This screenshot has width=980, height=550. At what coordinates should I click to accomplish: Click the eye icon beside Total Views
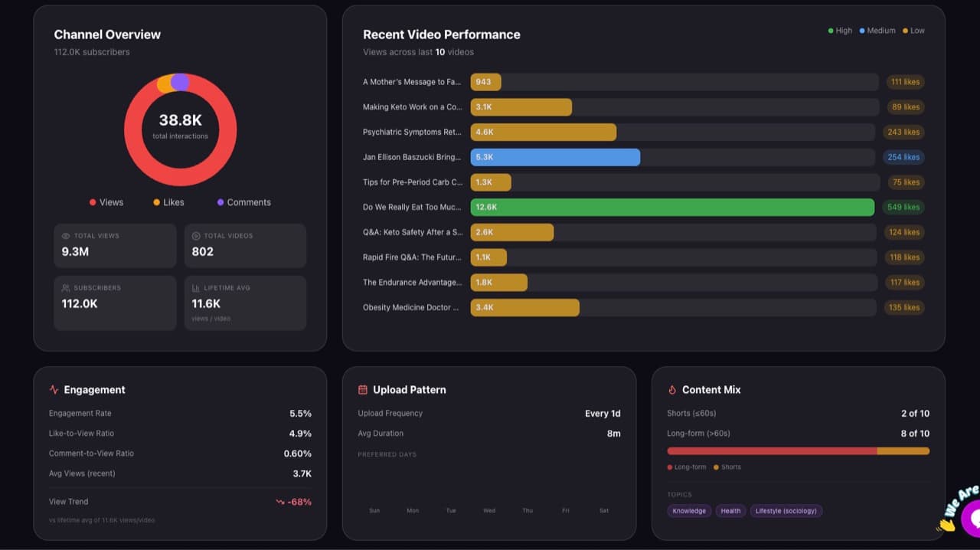tap(66, 236)
